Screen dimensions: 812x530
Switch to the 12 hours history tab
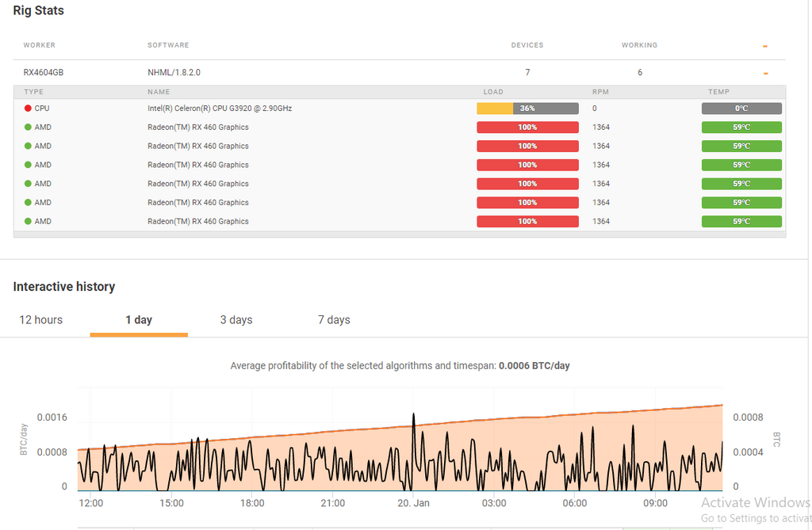coord(41,320)
